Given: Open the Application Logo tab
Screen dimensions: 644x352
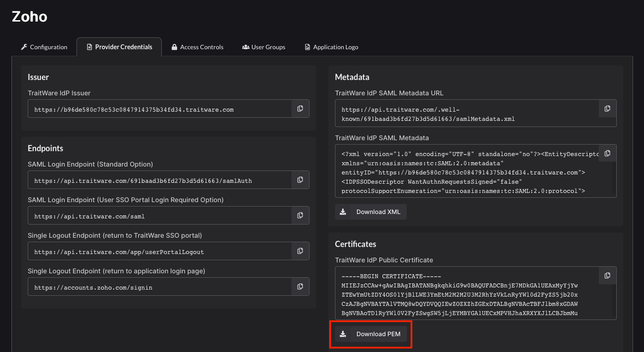Looking at the screenshot, I should pos(331,47).
